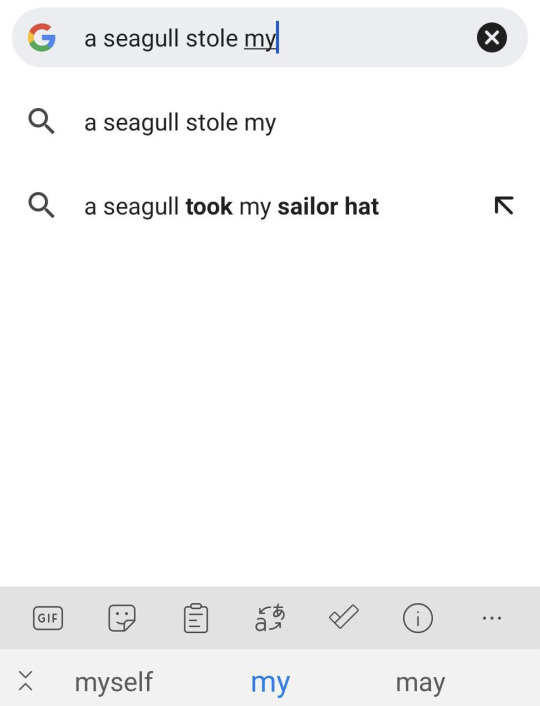Choose the highlighted word prediction "my"

click(270, 683)
